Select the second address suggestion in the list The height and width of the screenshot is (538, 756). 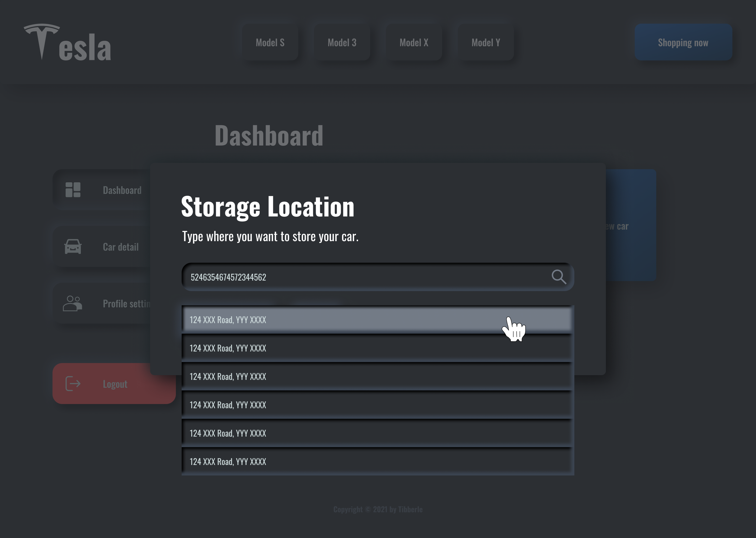tap(377, 348)
